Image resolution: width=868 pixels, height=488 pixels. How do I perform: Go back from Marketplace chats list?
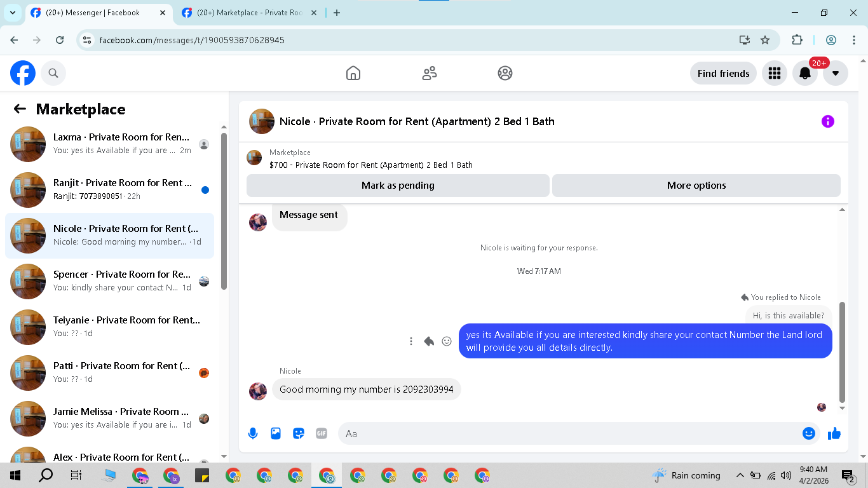(x=20, y=109)
